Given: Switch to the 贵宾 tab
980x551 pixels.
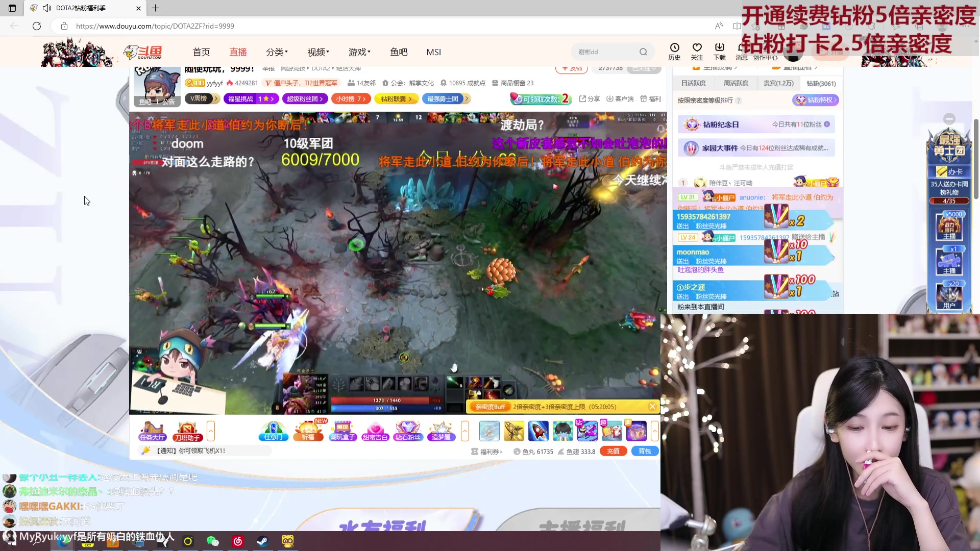Looking at the screenshot, I should pyautogui.click(x=779, y=83).
